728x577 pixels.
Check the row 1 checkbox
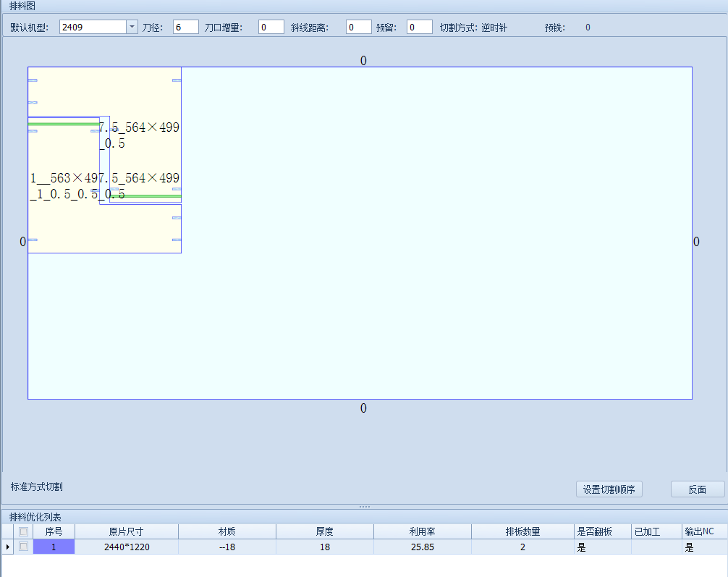pos(24,547)
